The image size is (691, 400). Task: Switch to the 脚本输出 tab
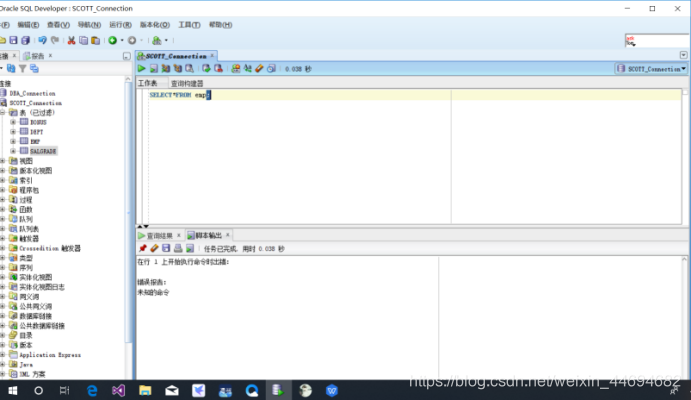coord(208,236)
